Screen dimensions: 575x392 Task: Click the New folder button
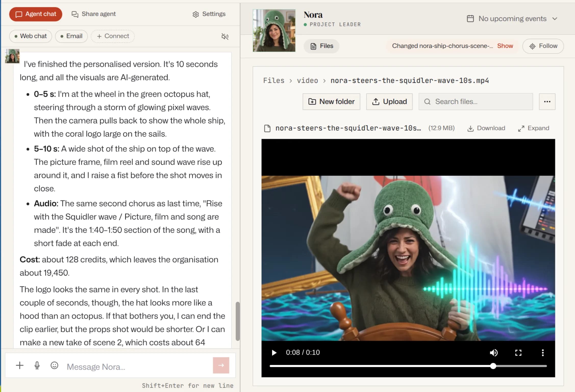click(331, 102)
